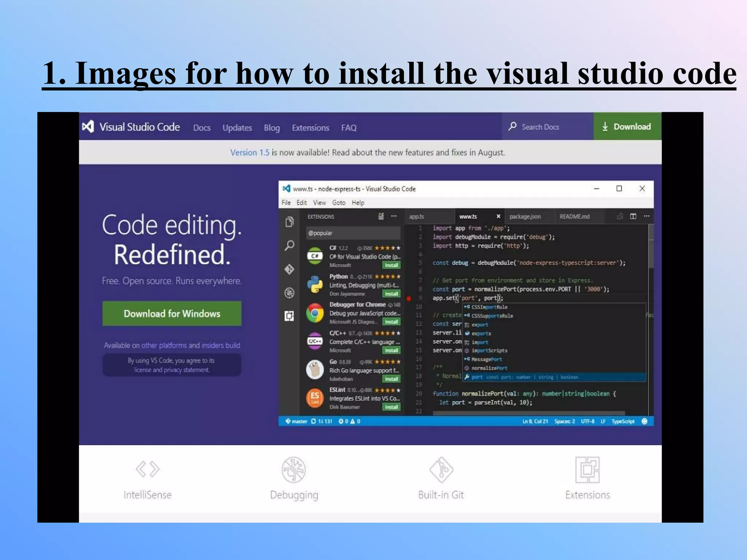Open the Docs page in the navigation
Screen dimensions: 747x560
coord(202,128)
